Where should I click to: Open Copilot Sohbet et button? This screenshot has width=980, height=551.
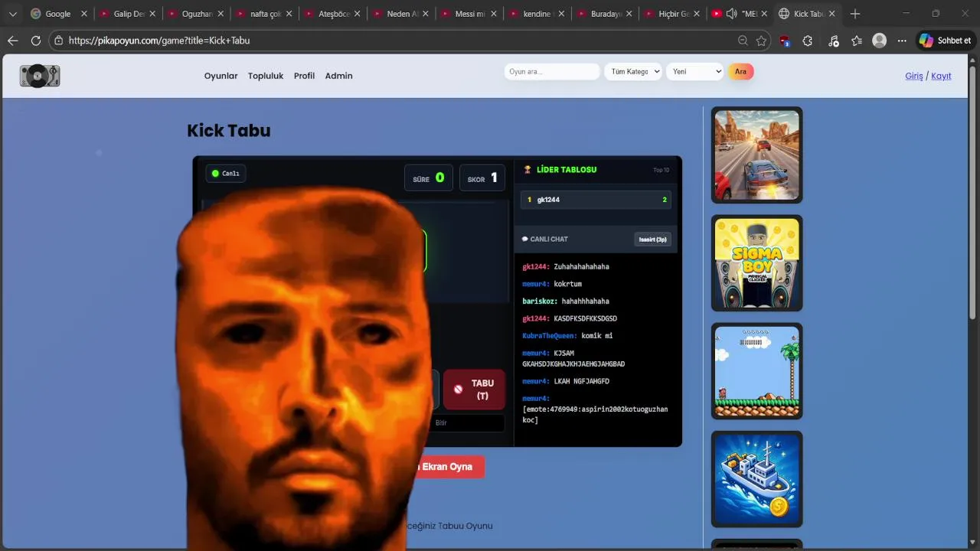pos(946,41)
